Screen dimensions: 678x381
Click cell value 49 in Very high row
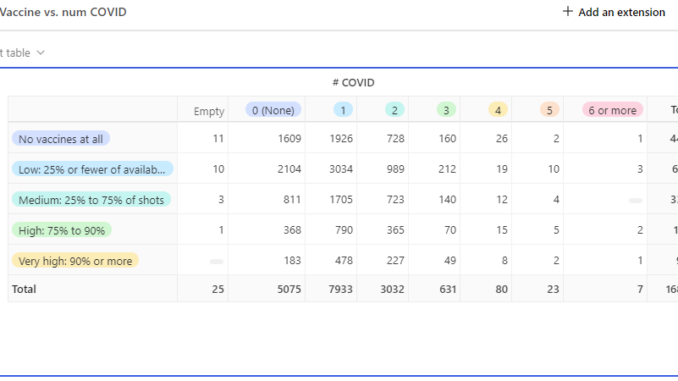(x=450, y=260)
